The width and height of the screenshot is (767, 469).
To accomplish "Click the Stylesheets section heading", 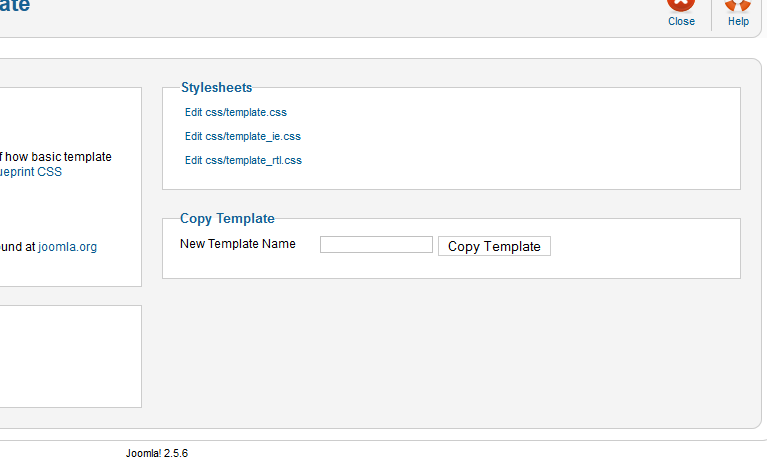I will click(216, 88).
